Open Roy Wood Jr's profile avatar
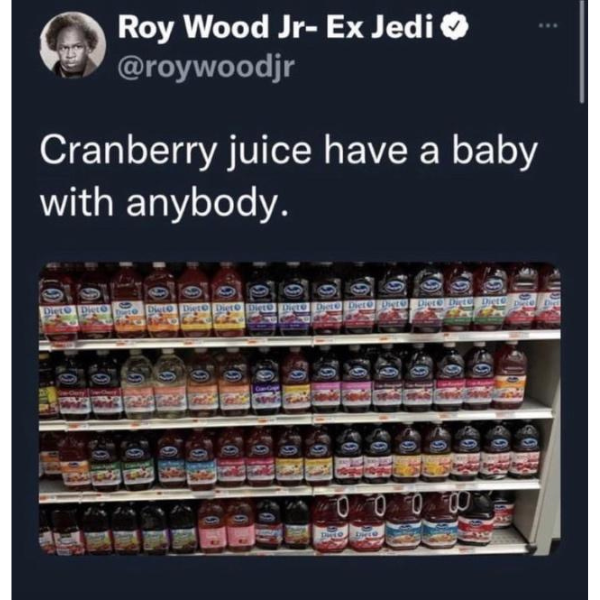This screenshot has height=600, width=600. click(73, 45)
